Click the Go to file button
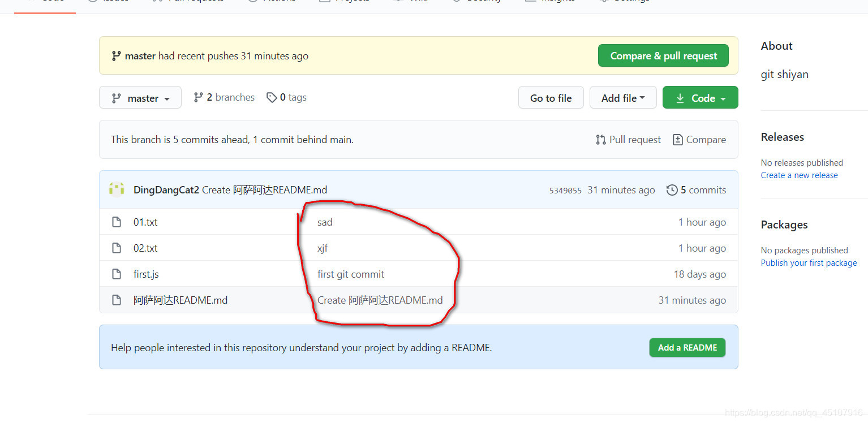 click(551, 97)
